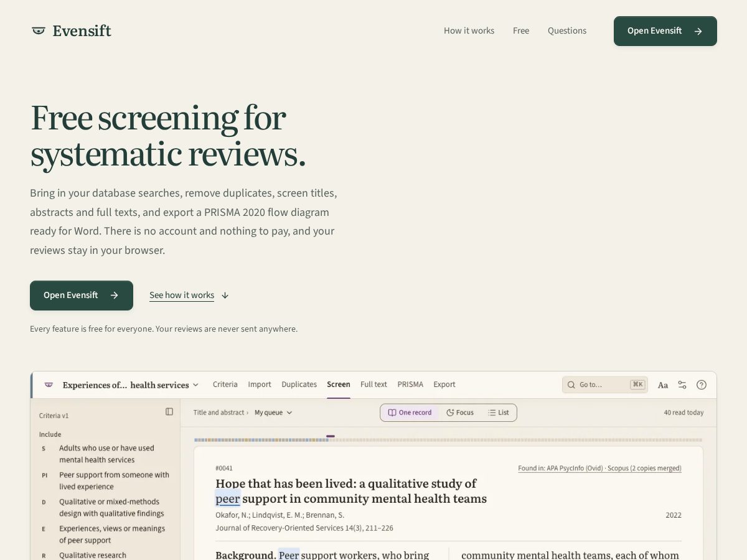Click the Found in sources link
The width and height of the screenshot is (747, 560).
[599, 469]
